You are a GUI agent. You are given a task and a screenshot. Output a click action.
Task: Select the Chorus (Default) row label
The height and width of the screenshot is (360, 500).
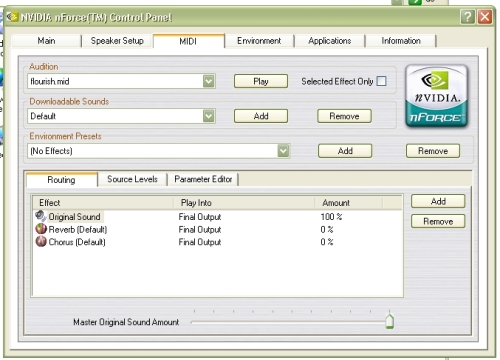click(x=77, y=242)
